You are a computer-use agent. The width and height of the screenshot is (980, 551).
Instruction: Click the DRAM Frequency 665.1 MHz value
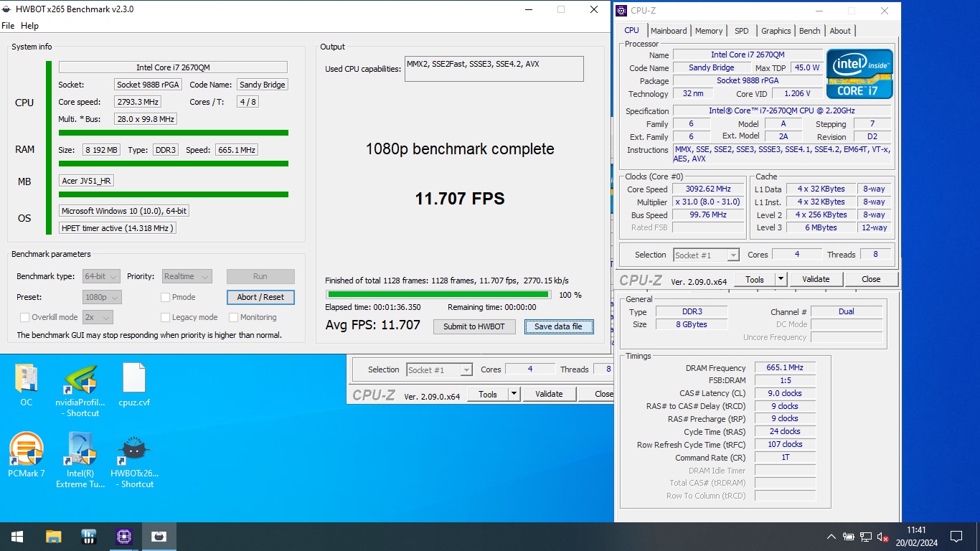point(785,367)
